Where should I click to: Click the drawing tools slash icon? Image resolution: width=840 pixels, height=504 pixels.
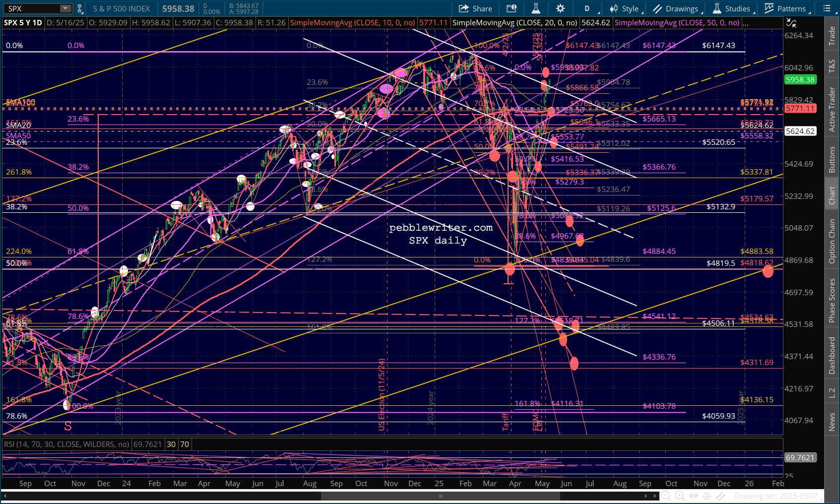(x=721, y=496)
